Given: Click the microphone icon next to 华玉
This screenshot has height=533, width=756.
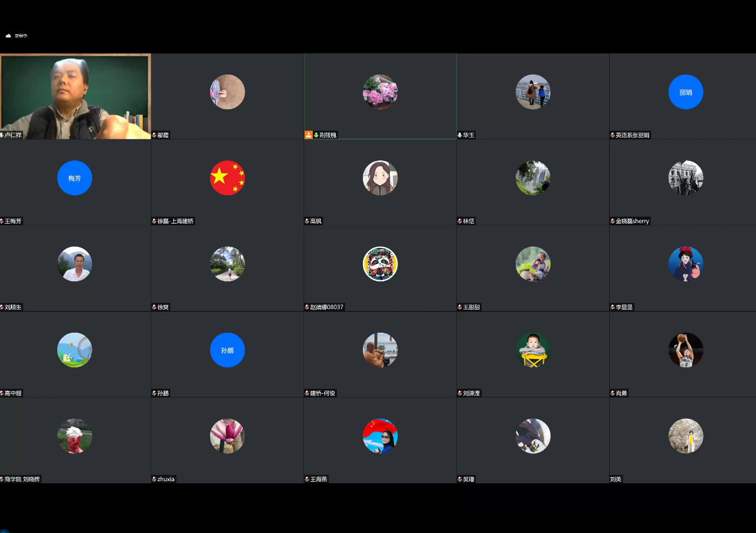Looking at the screenshot, I should (x=460, y=135).
